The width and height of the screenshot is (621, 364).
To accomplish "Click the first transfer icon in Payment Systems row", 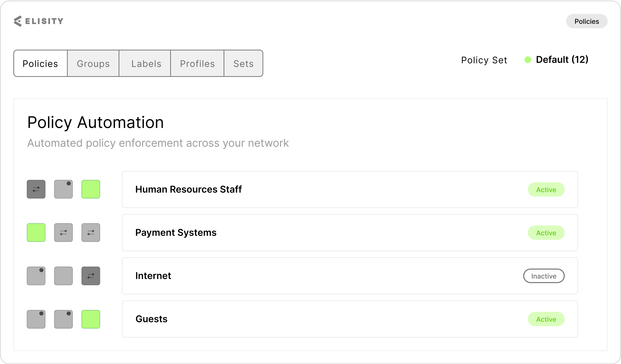I will click(x=63, y=233).
